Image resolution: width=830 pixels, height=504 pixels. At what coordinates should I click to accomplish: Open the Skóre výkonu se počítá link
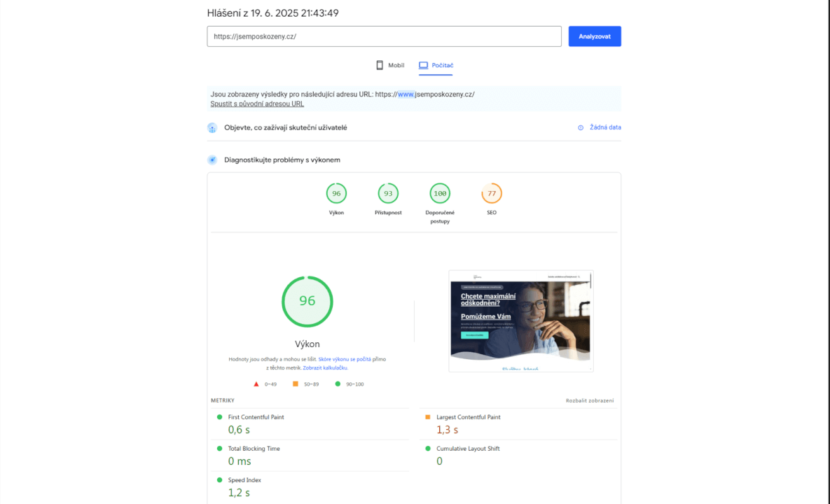(x=345, y=359)
